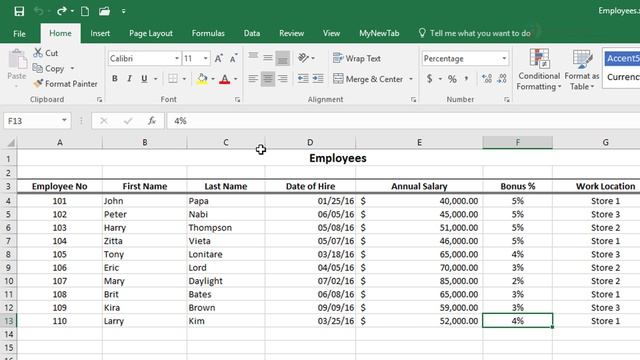Switch to the Insert tab
640x360 pixels.
(x=100, y=33)
